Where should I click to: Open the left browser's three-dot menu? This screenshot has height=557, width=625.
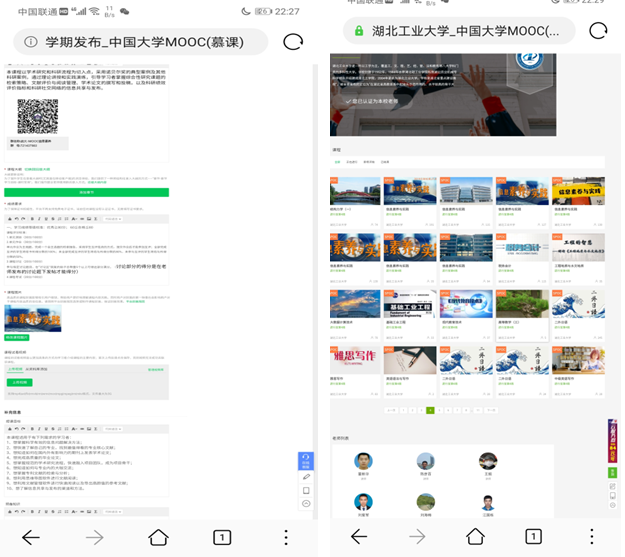coord(286,537)
